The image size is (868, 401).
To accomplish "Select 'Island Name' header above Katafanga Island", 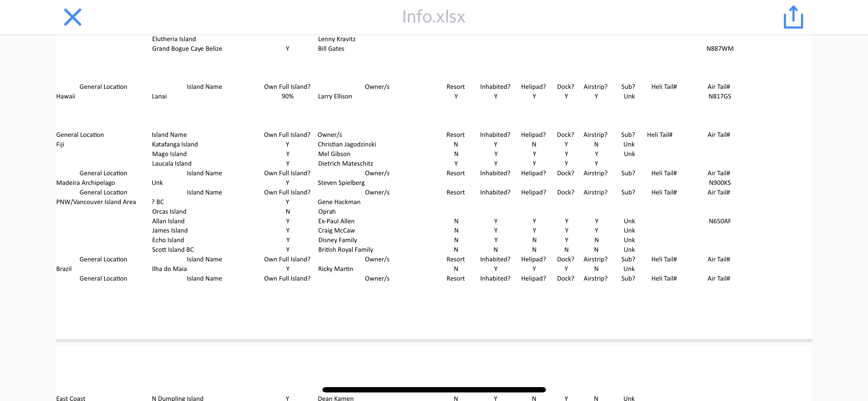I will tap(169, 135).
